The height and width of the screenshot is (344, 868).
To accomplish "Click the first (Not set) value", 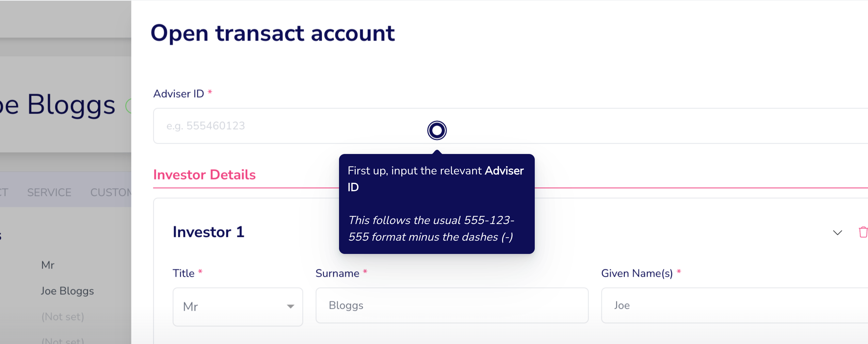I will 63,317.
